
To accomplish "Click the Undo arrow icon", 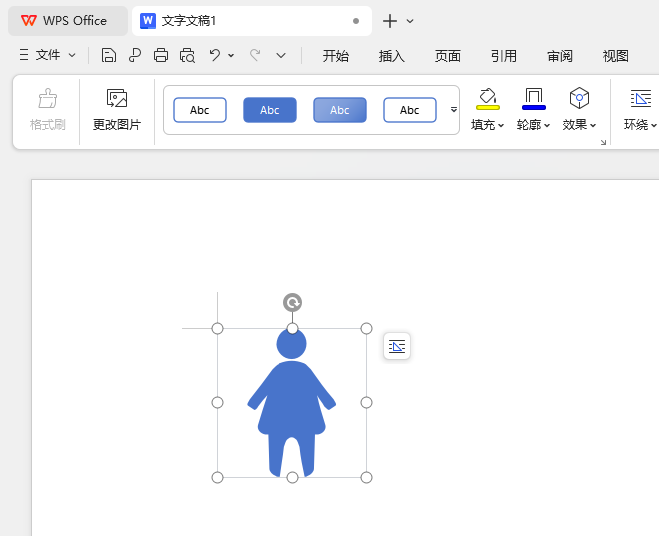I will click(x=214, y=56).
